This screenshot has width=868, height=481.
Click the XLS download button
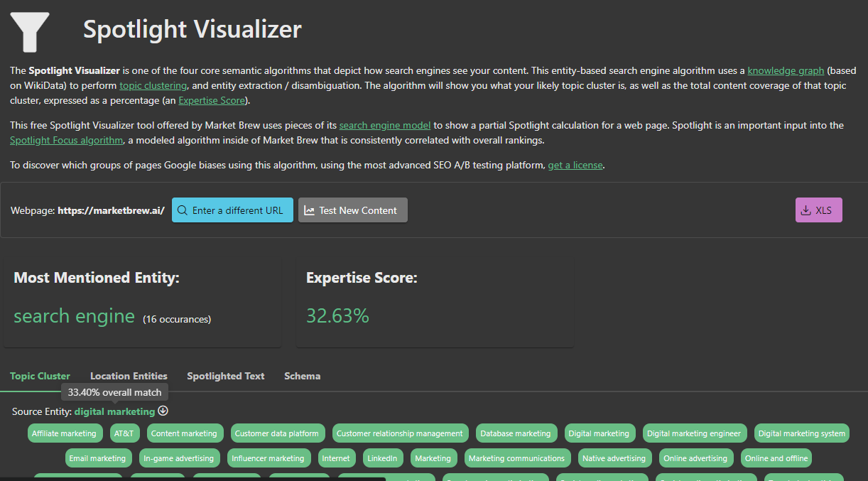[x=818, y=210]
